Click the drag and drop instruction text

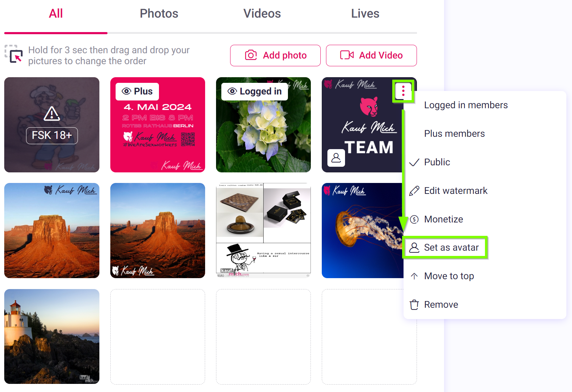[x=109, y=55]
